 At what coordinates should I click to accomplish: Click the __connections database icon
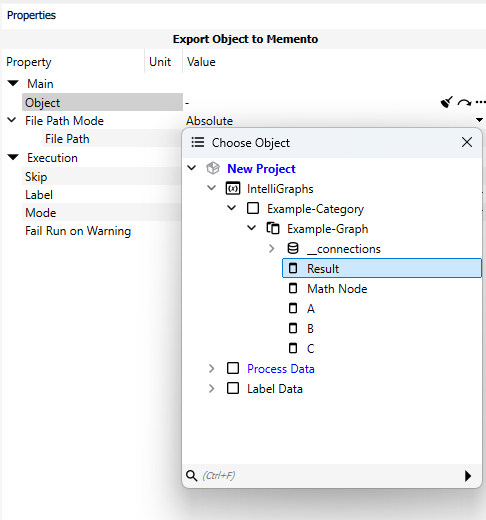[x=293, y=248]
